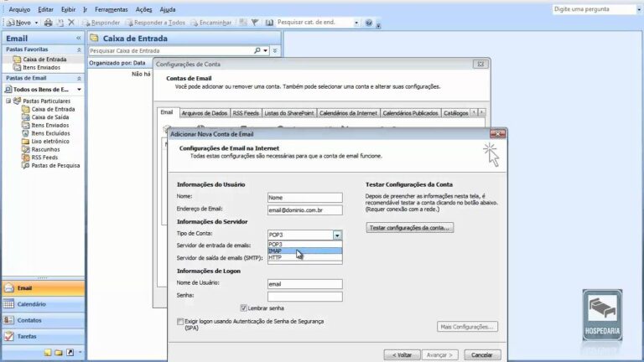Switch to Contatos pane

tap(43, 320)
